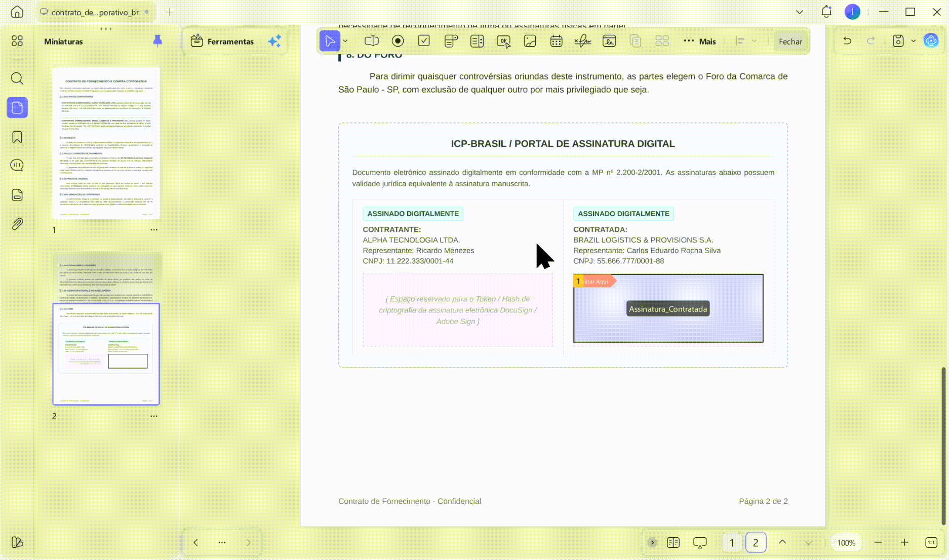Set actual size 1:1 view

[931, 542]
